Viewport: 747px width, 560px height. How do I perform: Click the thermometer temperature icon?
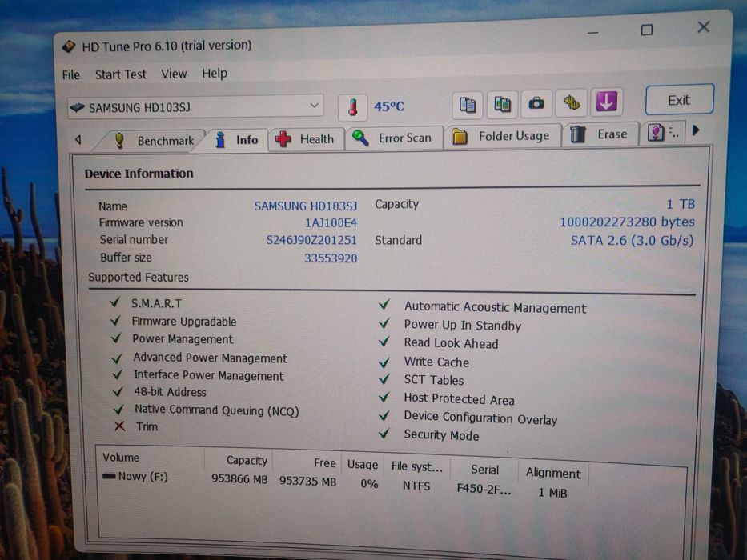click(352, 106)
